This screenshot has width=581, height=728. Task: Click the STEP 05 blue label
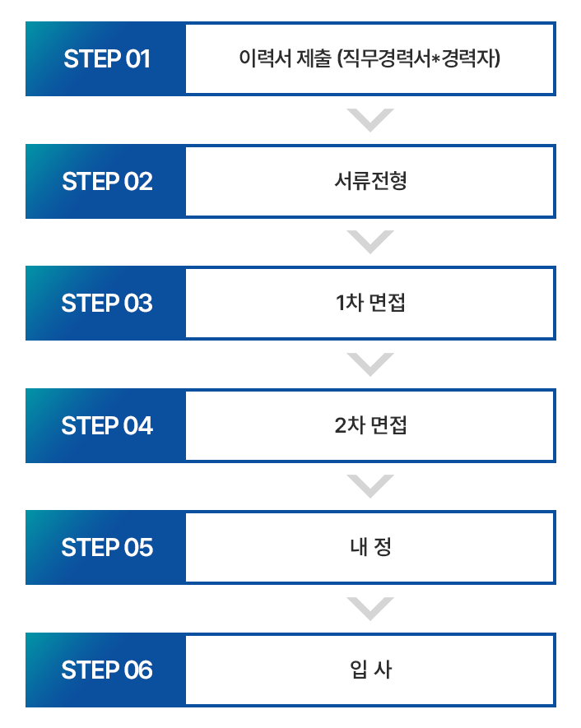pos(105,547)
